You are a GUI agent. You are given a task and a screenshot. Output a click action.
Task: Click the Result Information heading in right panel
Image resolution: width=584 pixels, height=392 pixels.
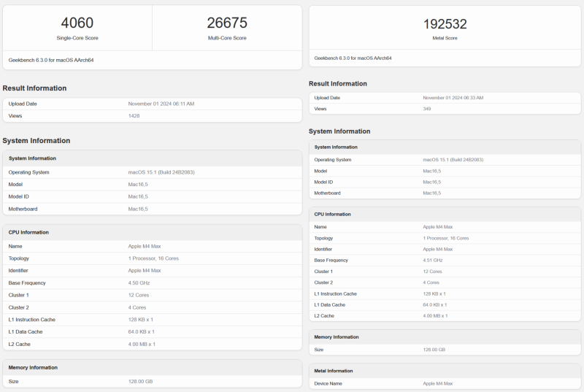click(x=338, y=84)
